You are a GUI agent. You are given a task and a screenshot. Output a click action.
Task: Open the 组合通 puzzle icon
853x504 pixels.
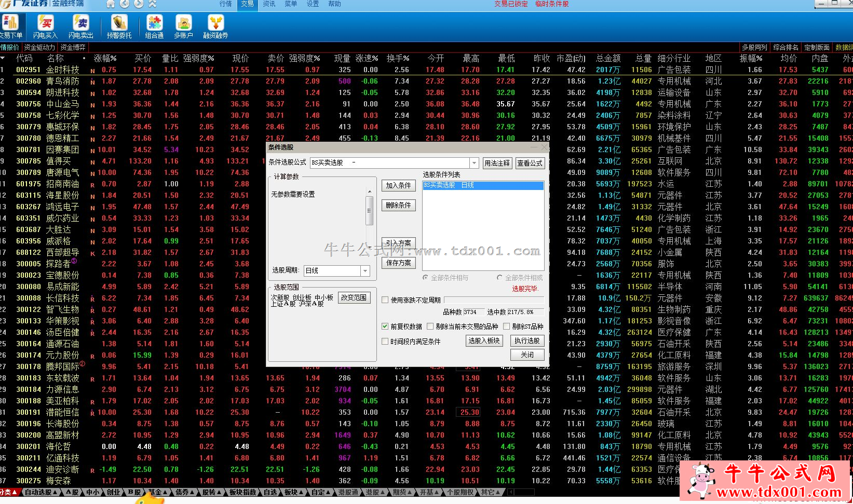[x=154, y=26]
